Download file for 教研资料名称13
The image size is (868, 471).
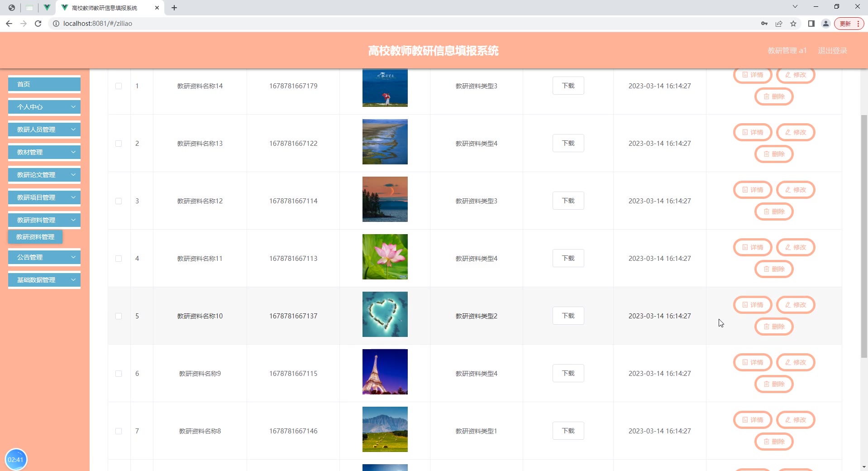click(x=568, y=143)
